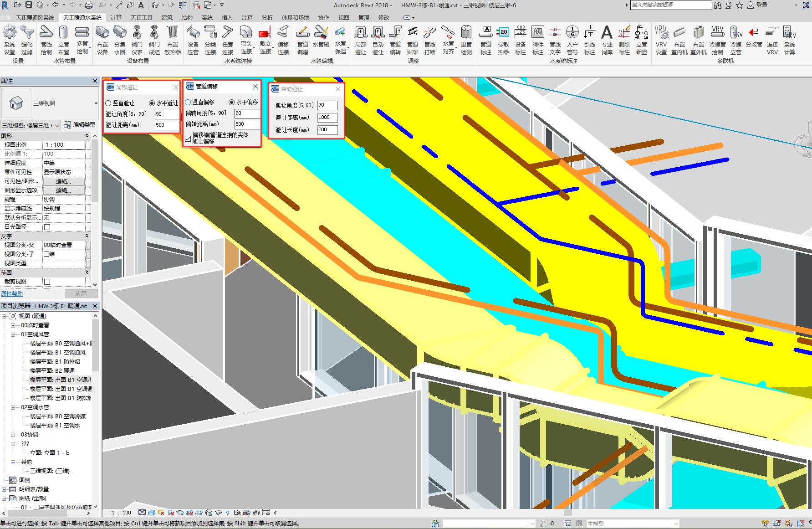Collapse the 01空调风管 tree node
This screenshot has width=812, height=529.
pos(13,334)
